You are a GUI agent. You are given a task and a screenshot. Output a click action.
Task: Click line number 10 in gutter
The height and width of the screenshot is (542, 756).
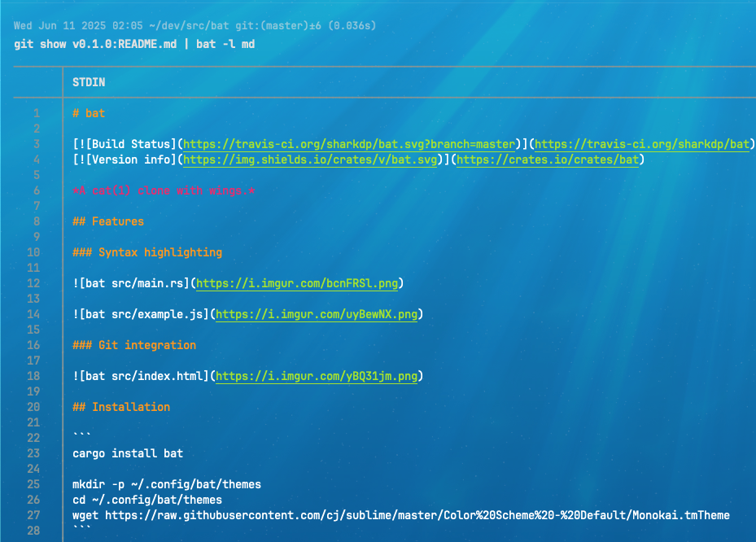click(33, 252)
